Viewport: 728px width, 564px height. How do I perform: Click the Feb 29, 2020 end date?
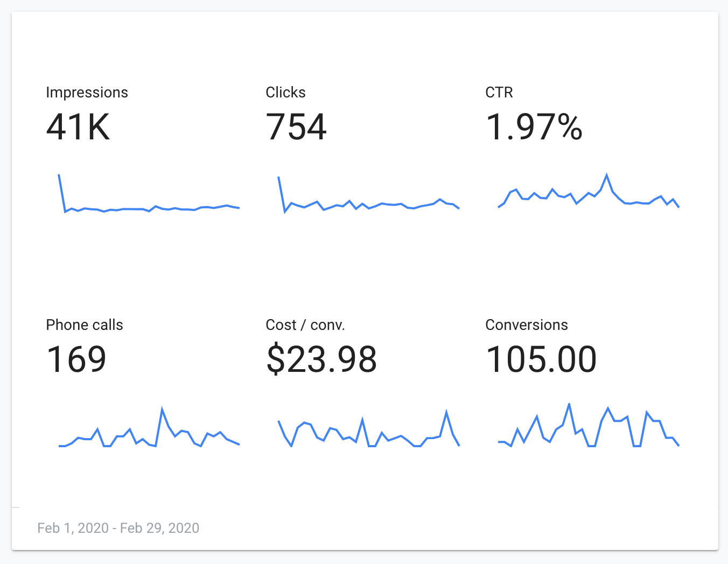pos(160,528)
